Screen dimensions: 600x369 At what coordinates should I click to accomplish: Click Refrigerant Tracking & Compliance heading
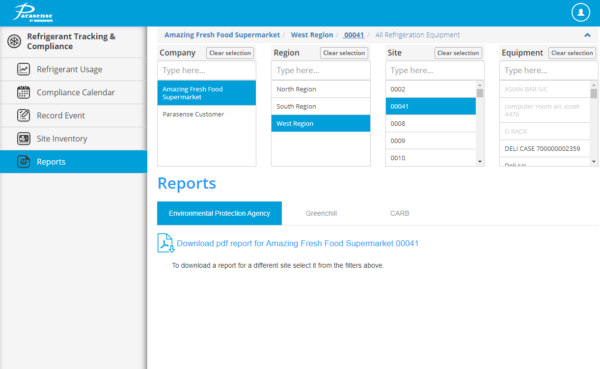pyautogui.click(x=71, y=41)
